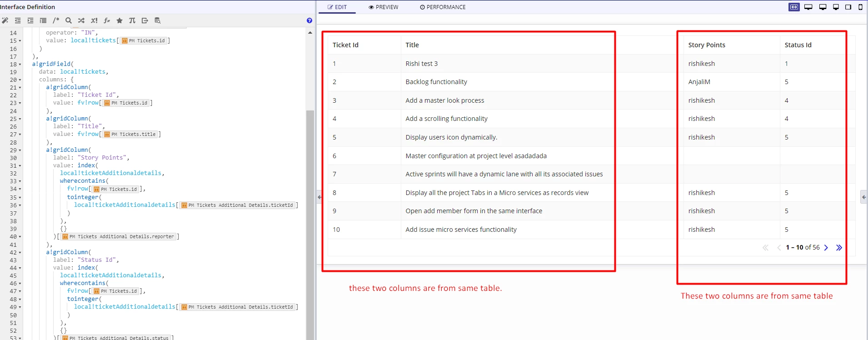Click the "AnjaliM" story points cell
The image size is (868, 340).
pyautogui.click(x=699, y=82)
